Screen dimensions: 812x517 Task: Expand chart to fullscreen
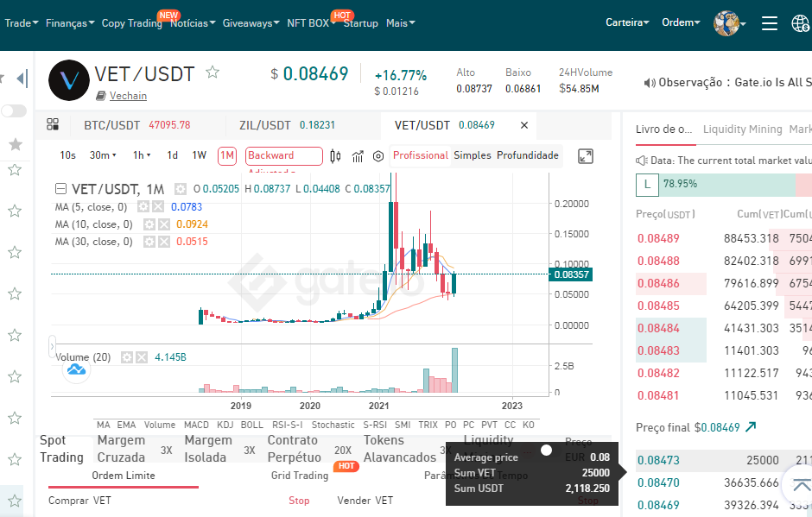(585, 156)
